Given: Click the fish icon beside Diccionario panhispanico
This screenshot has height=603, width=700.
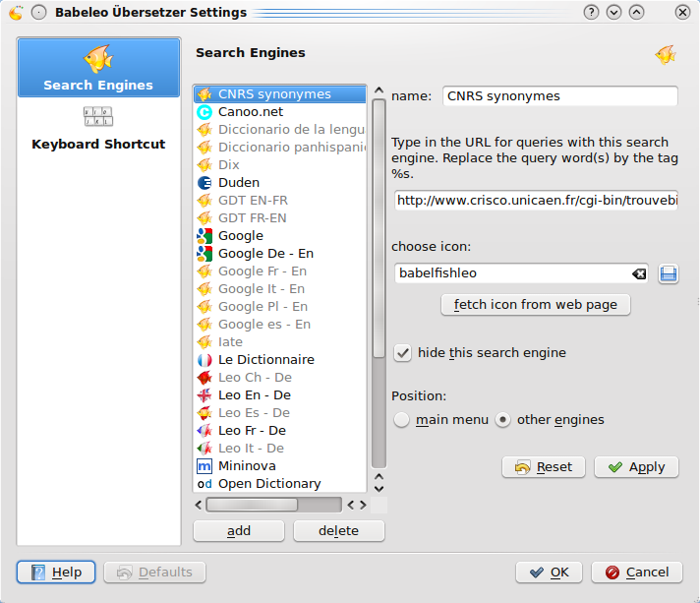Looking at the screenshot, I should click(204, 148).
